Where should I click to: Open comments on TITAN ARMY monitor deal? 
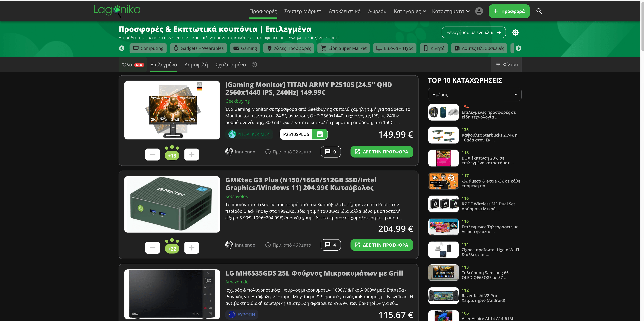point(331,152)
